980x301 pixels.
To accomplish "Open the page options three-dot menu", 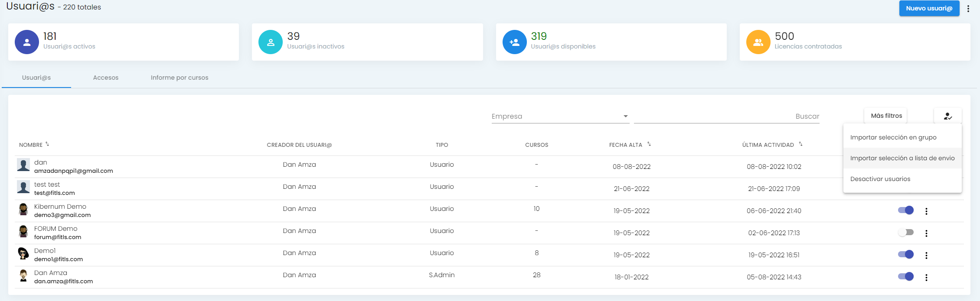I will coord(968,9).
